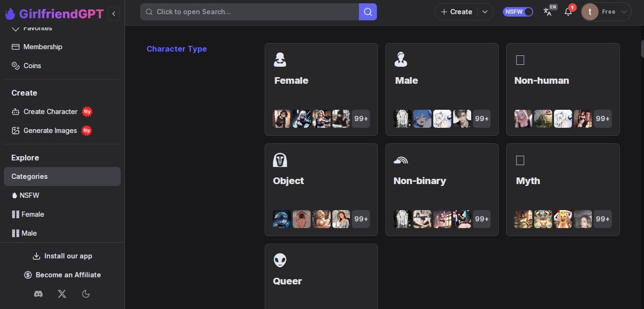Open the language translation icon

548,12
